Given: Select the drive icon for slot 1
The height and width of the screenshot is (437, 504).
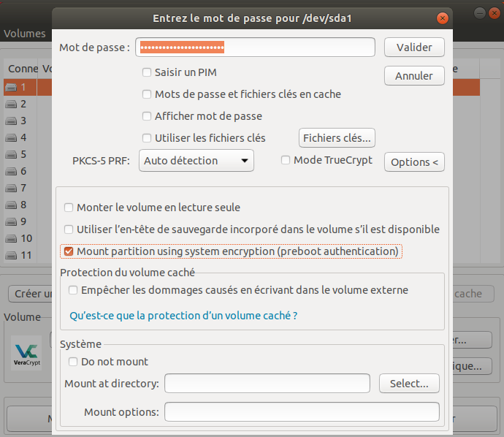Looking at the screenshot, I should (12, 87).
